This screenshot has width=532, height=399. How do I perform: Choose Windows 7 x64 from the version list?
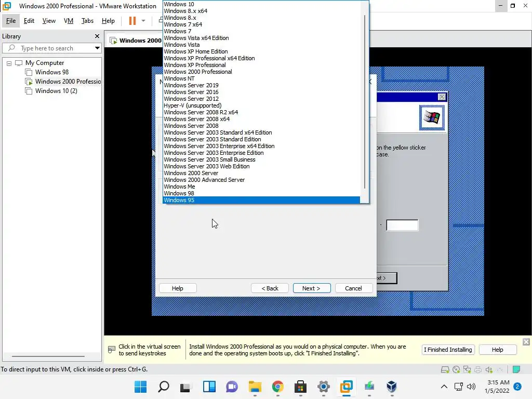[x=261, y=24]
